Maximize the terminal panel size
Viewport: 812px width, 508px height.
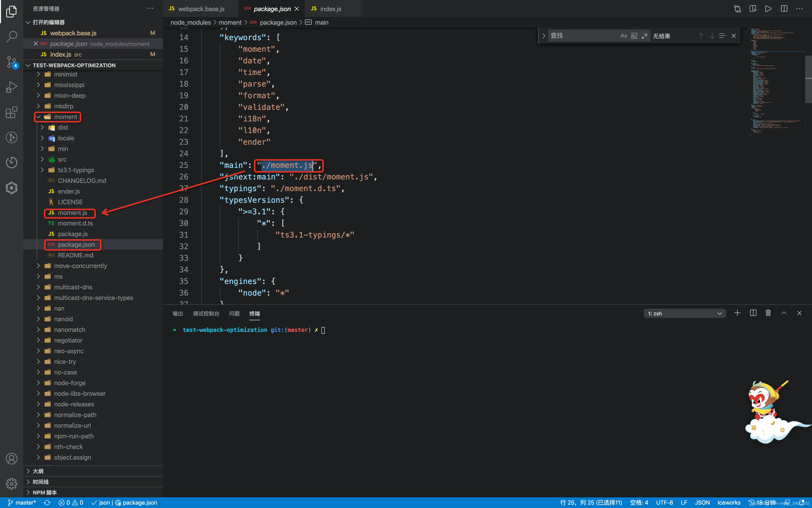(784, 313)
